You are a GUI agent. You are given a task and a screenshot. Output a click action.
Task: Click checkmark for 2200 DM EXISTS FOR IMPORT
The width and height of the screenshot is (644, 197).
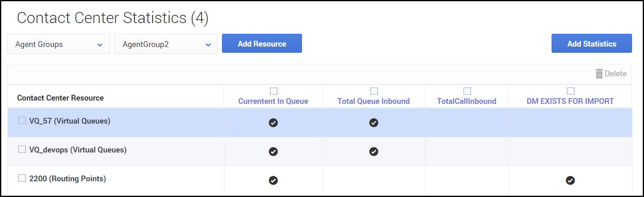570,180
